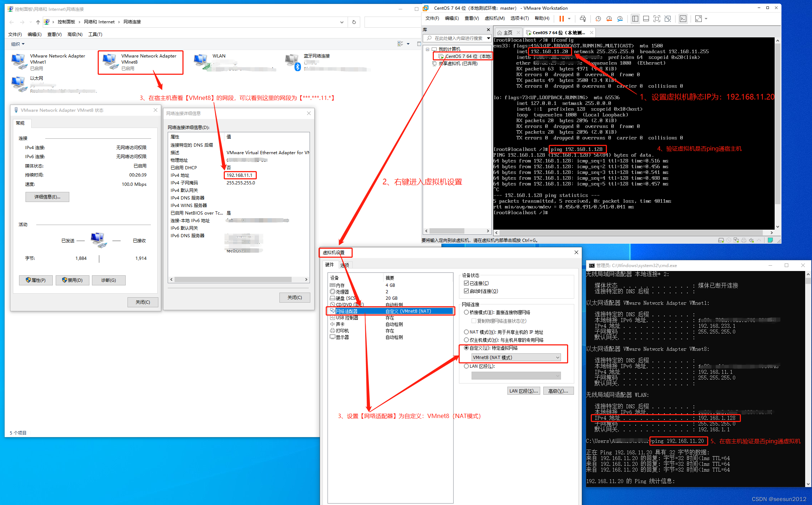Select LAN 区段(L) radio button
This screenshot has width=812, height=505.
point(466,366)
